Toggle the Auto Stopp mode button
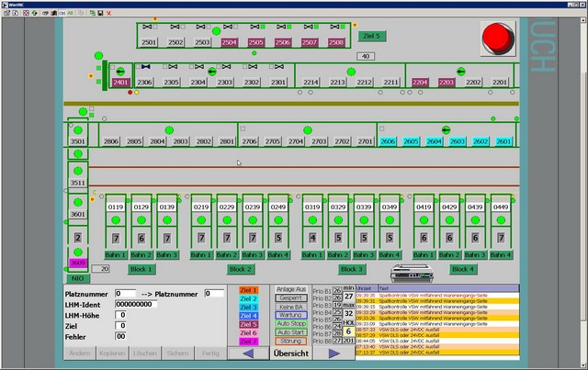 (x=290, y=323)
